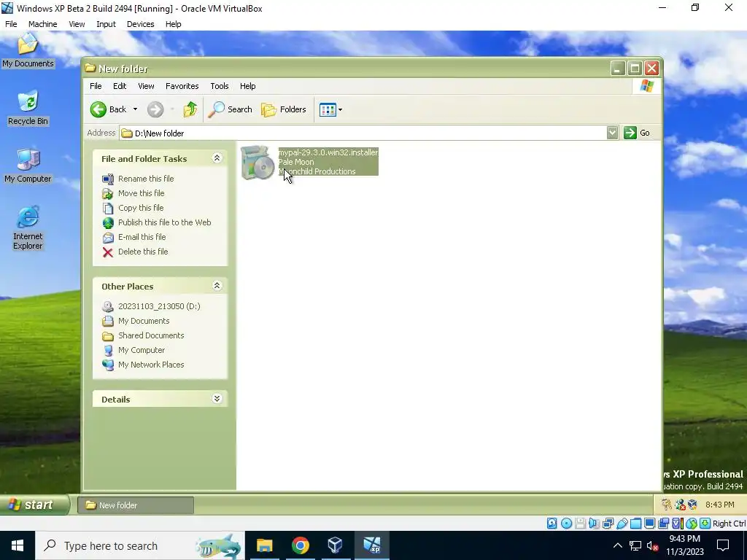Screen dimensions: 747x560
Task: Click VirtualBox USB status icon
Action: tap(622, 524)
